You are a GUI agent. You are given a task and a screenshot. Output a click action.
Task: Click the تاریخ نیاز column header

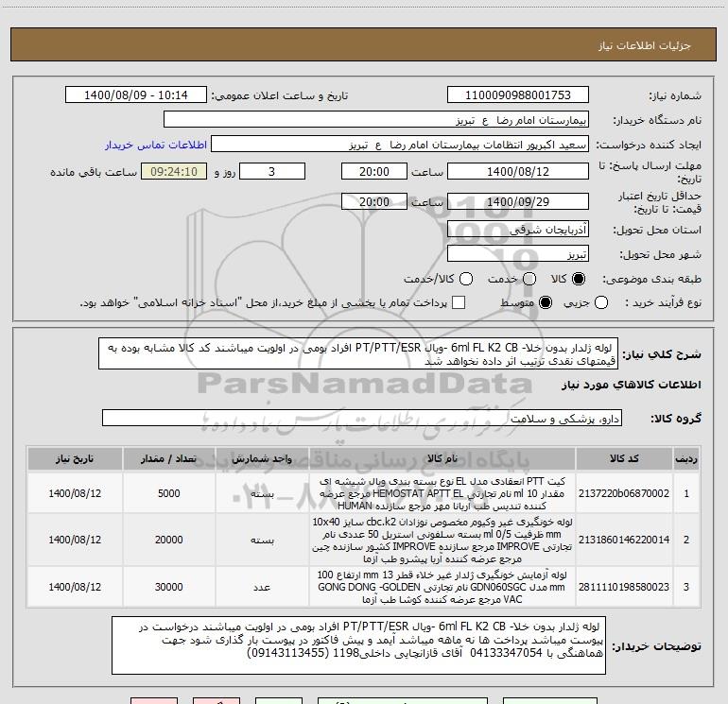pyautogui.click(x=75, y=458)
